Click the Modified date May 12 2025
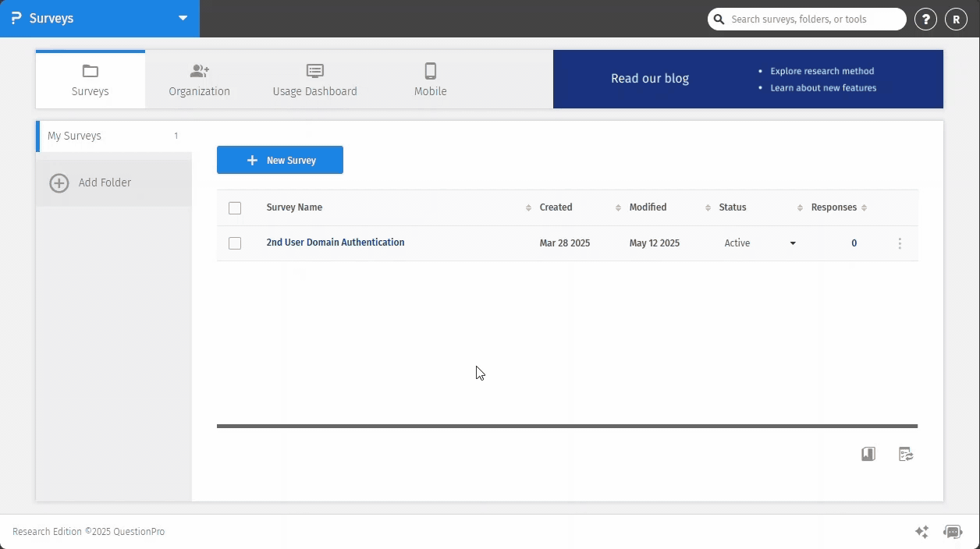Viewport: 980px width, 549px height. pyautogui.click(x=655, y=243)
